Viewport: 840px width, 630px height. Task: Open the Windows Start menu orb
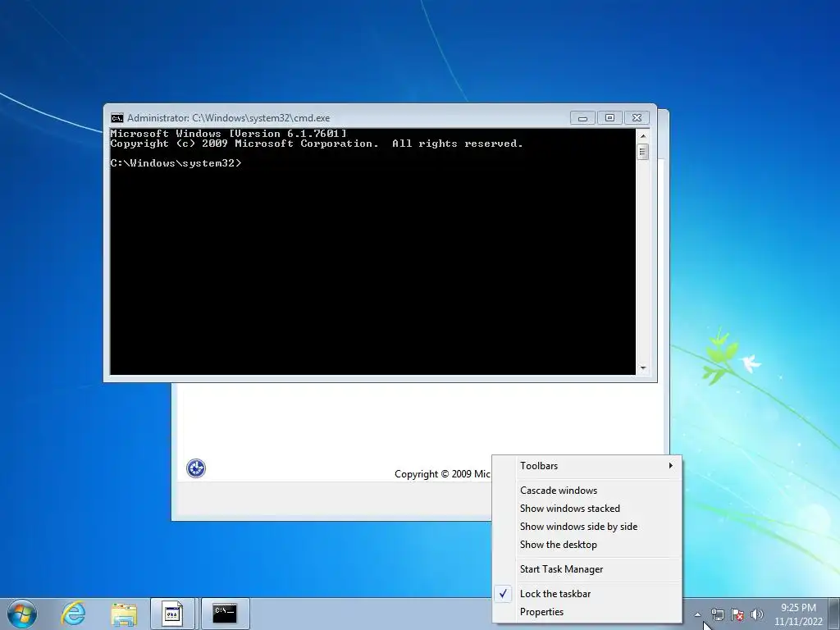[x=22, y=614]
